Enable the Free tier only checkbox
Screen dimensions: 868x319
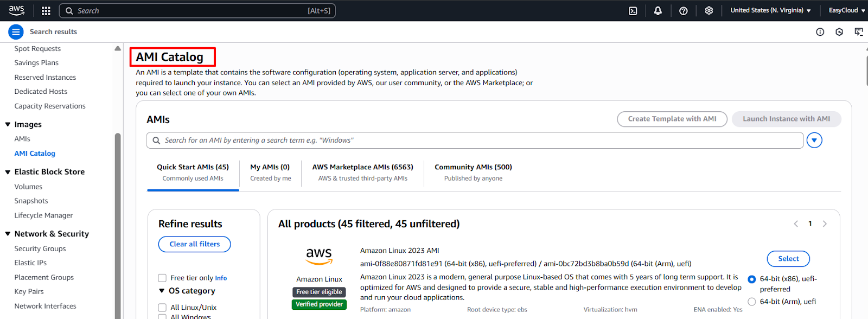point(162,278)
